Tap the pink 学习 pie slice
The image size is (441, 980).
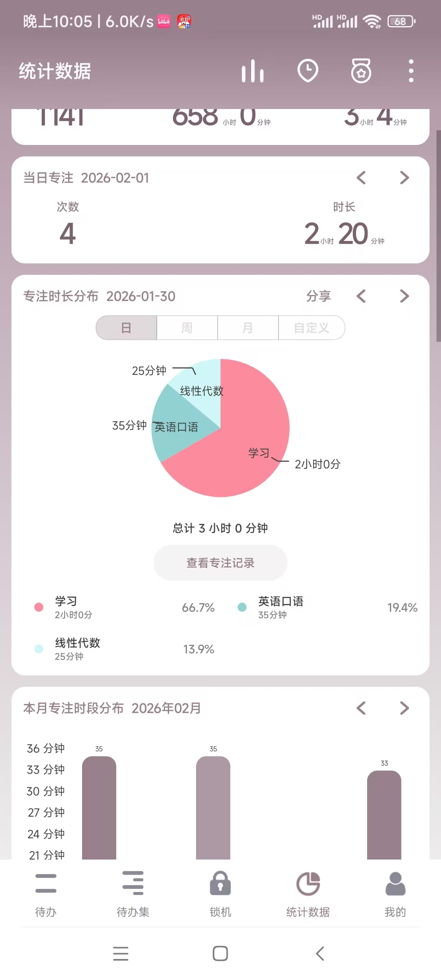(245, 449)
